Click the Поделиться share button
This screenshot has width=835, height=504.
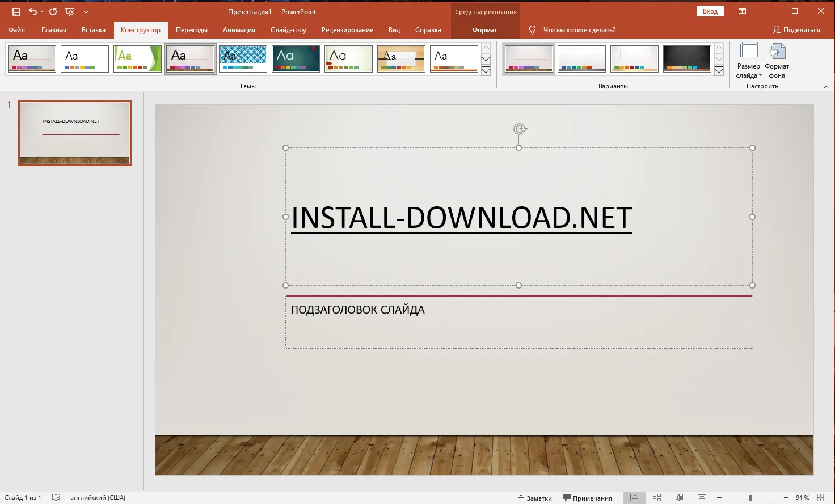pyautogui.click(x=796, y=30)
